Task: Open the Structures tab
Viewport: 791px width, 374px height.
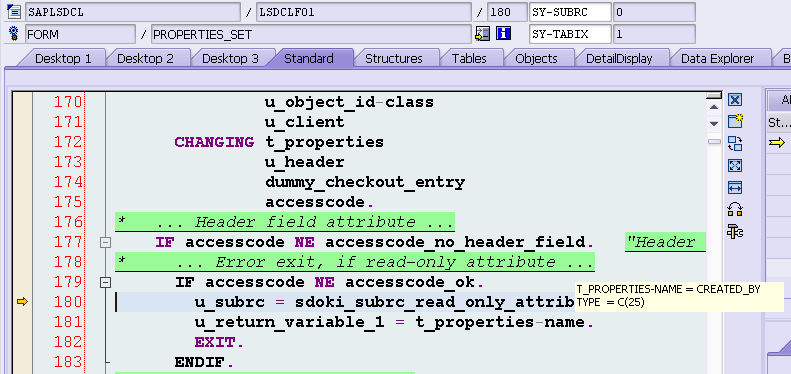Action: point(393,59)
